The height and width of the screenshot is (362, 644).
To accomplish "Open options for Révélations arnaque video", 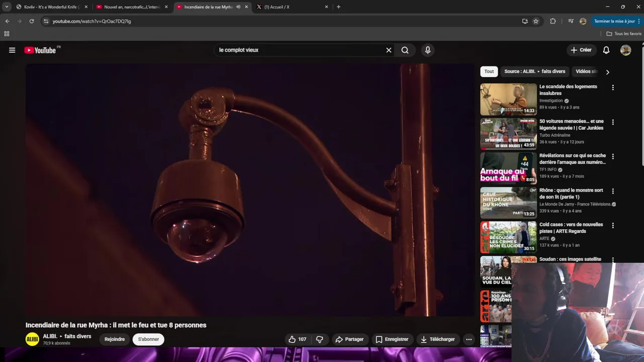I will pos(613,156).
